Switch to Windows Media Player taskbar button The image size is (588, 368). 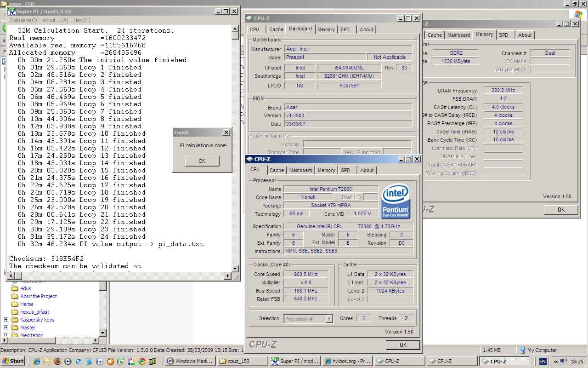pyautogui.click(x=190, y=361)
